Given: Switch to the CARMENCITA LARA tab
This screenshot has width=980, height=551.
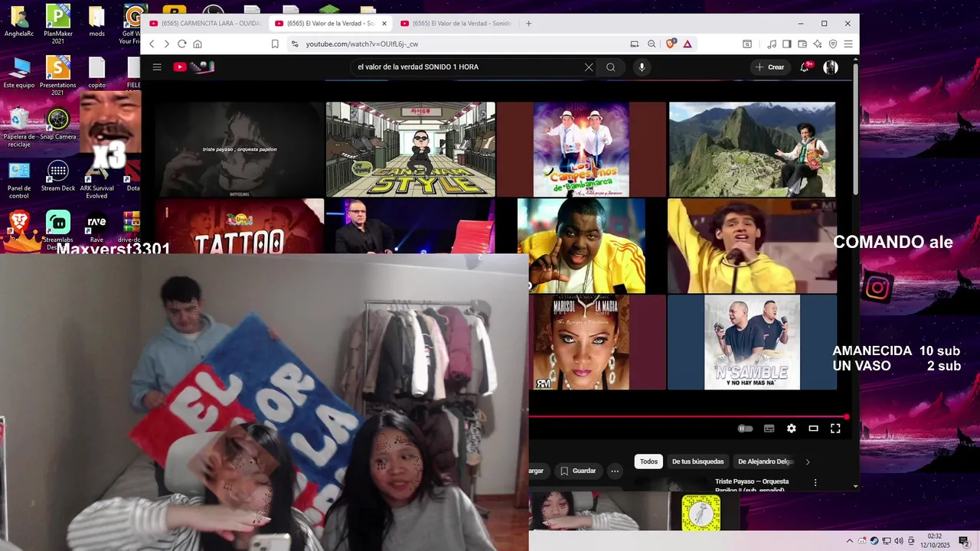Looking at the screenshot, I should (204, 23).
